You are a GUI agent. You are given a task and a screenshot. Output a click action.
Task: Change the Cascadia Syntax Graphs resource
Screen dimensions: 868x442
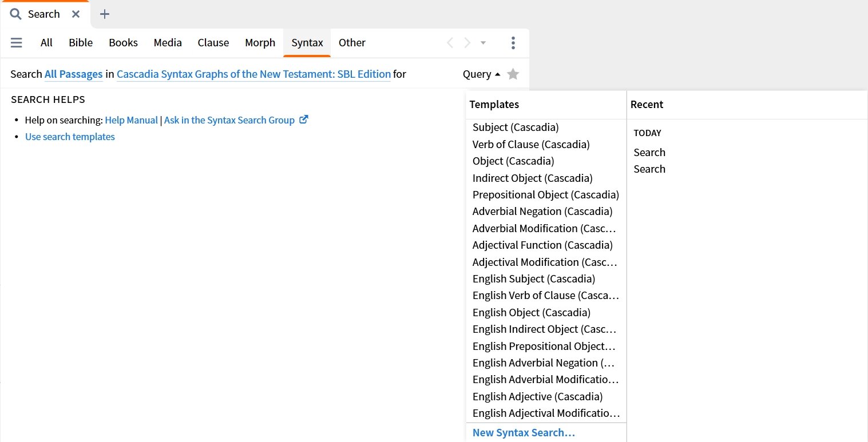coord(253,74)
